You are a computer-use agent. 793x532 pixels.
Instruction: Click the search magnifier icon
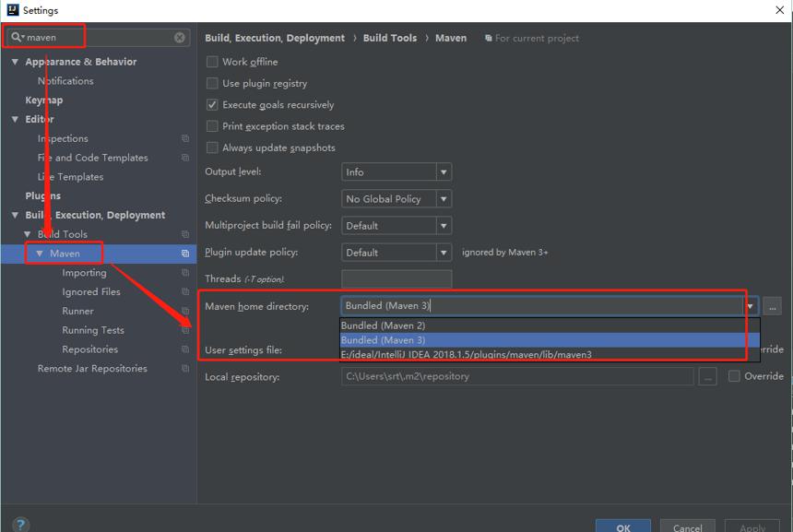coord(17,37)
